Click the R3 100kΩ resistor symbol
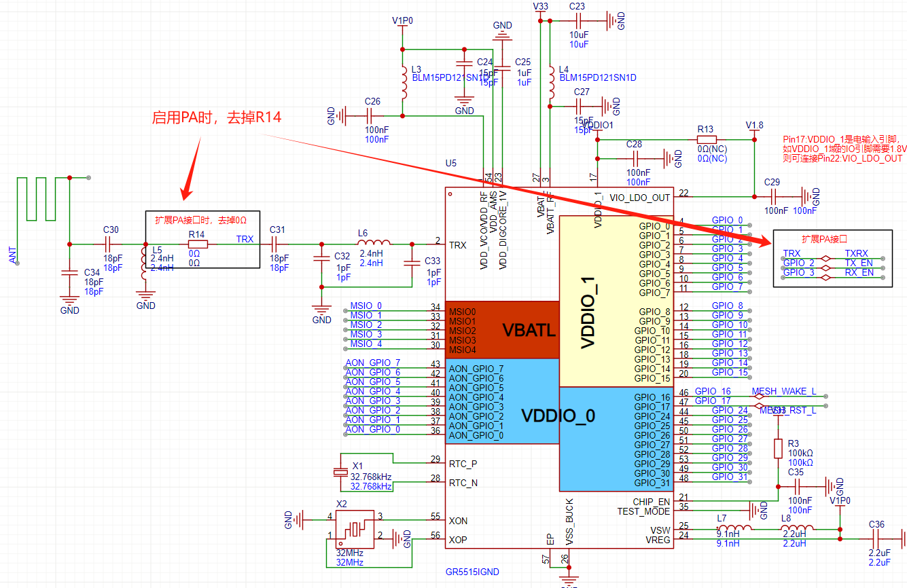This screenshot has width=907, height=588. coord(778,448)
